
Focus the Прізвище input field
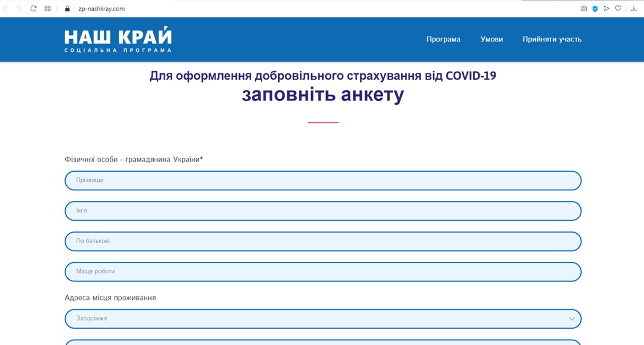[322, 180]
